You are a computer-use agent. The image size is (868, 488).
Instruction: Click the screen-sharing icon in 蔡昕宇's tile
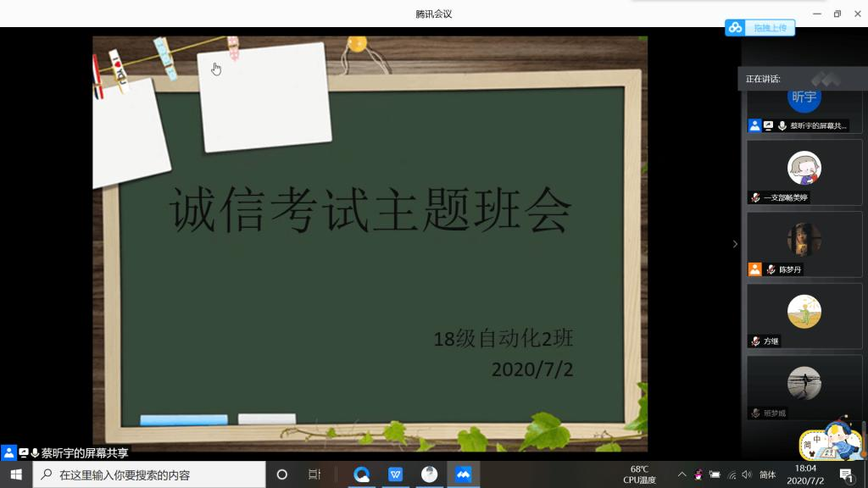coord(768,125)
